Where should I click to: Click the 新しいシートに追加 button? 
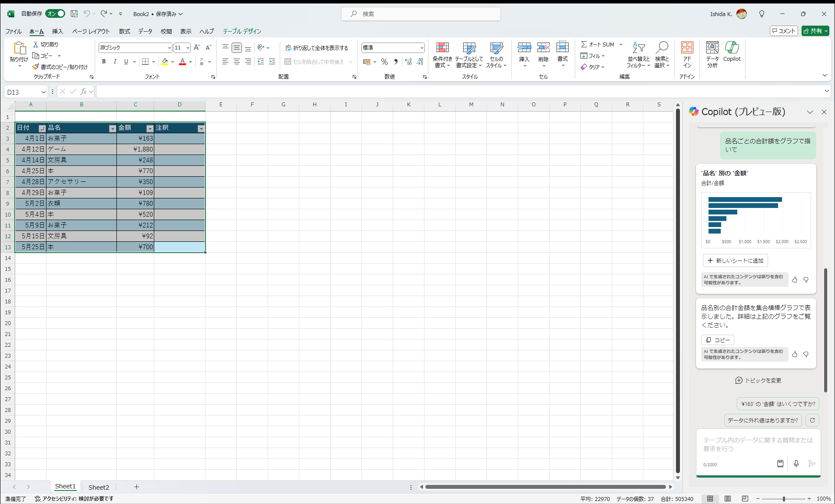pyautogui.click(x=735, y=260)
